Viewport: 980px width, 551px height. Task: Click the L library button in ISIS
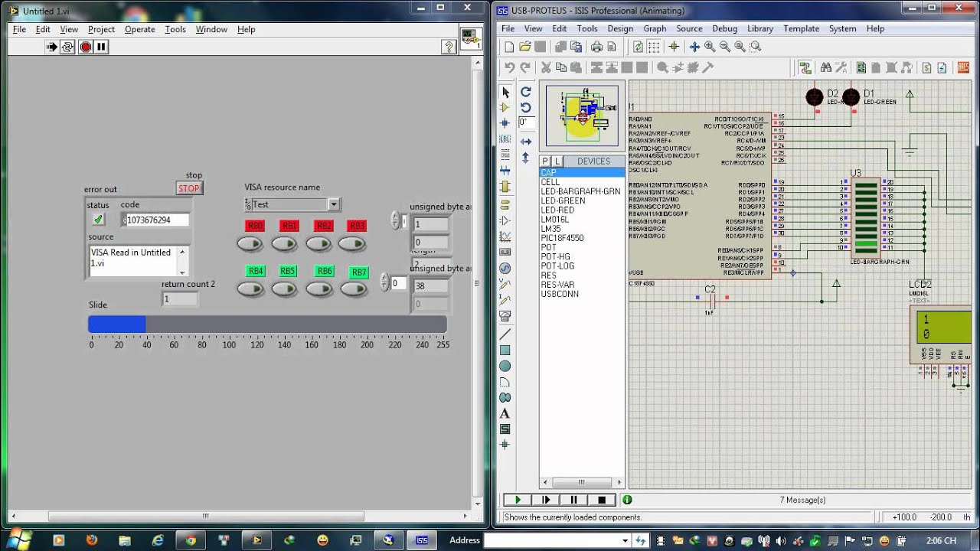557,161
